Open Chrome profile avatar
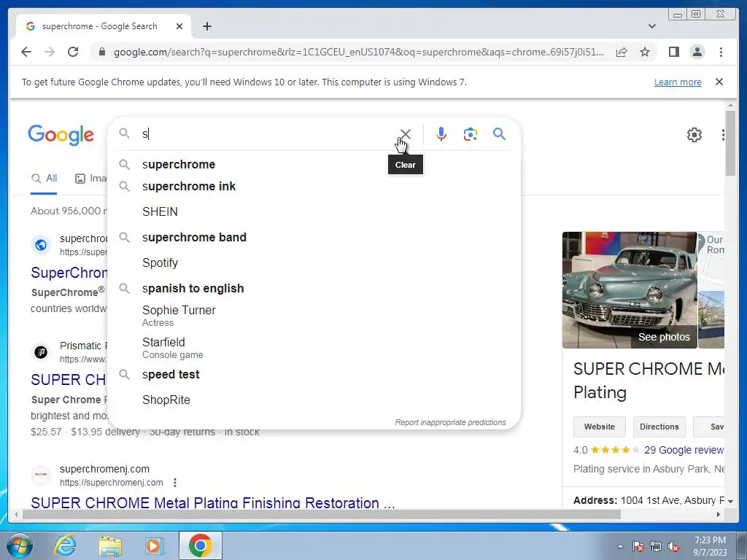The width and height of the screenshot is (747, 560). tap(697, 52)
